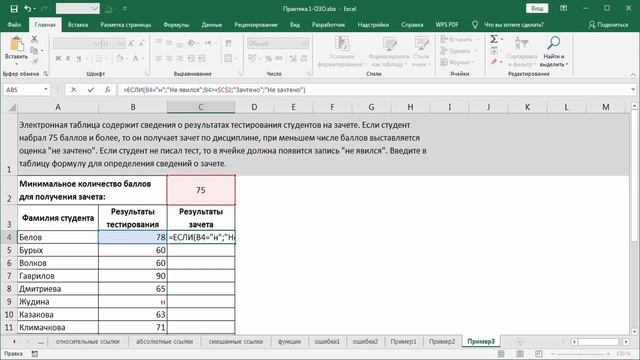This screenshot has height=360, width=640.
Task: Toggle Underline (Ч) formatting
Action: pyautogui.click(x=79, y=59)
